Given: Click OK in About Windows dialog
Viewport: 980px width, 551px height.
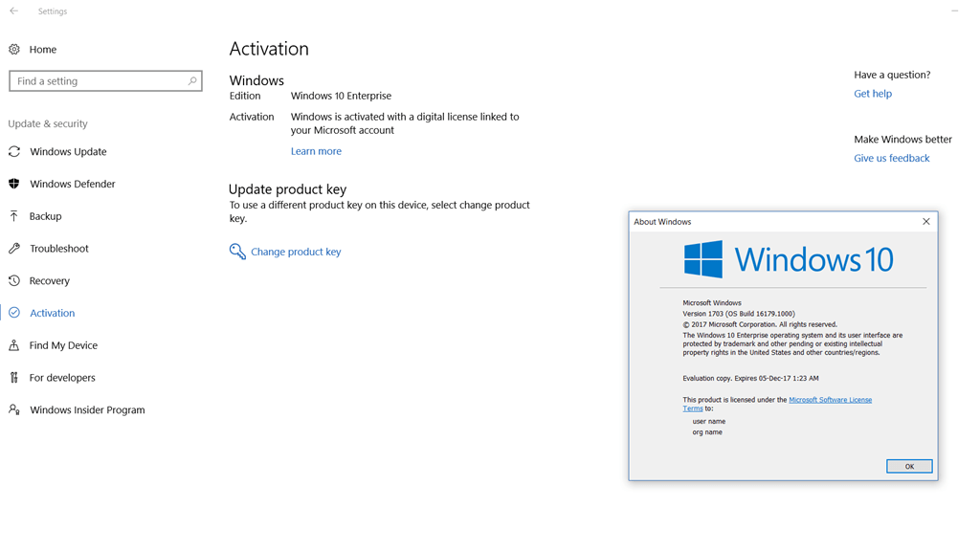Looking at the screenshot, I should pos(909,466).
